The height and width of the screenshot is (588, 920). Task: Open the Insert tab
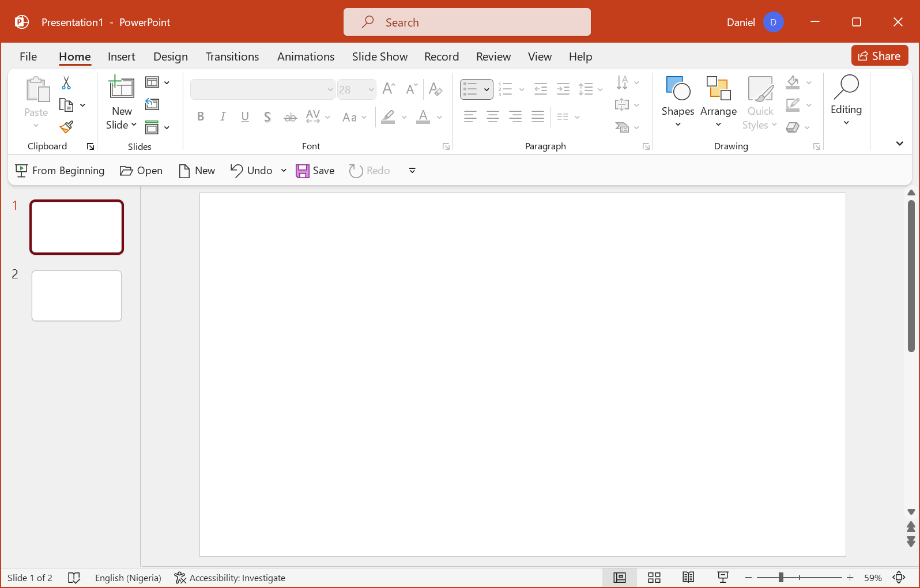(x=121, y=56)
